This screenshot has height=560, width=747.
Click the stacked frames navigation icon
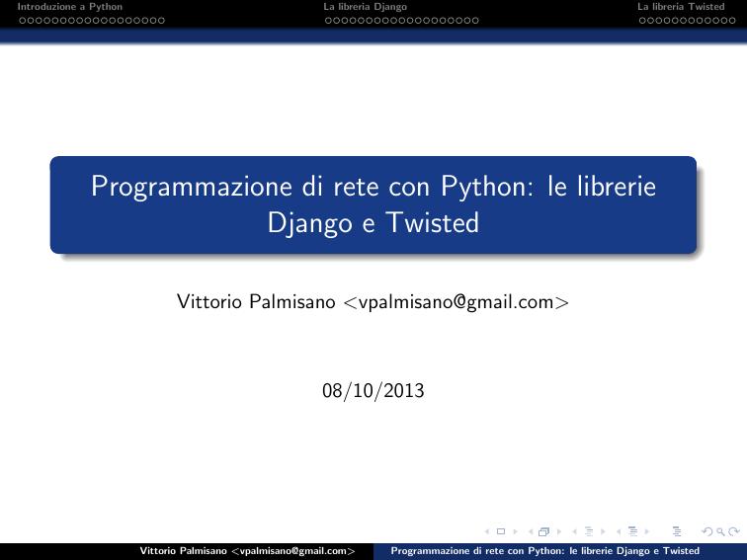coord(543,531)
